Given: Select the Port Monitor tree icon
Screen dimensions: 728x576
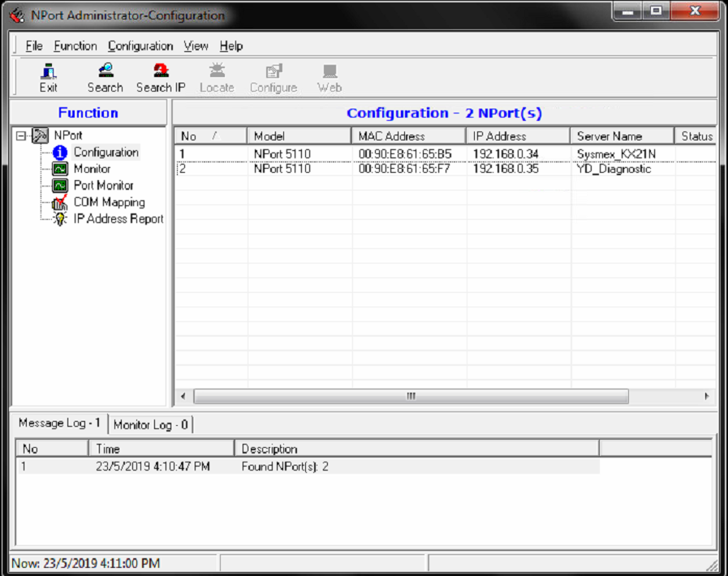Looking at the screenshot, I should [60, 186].
